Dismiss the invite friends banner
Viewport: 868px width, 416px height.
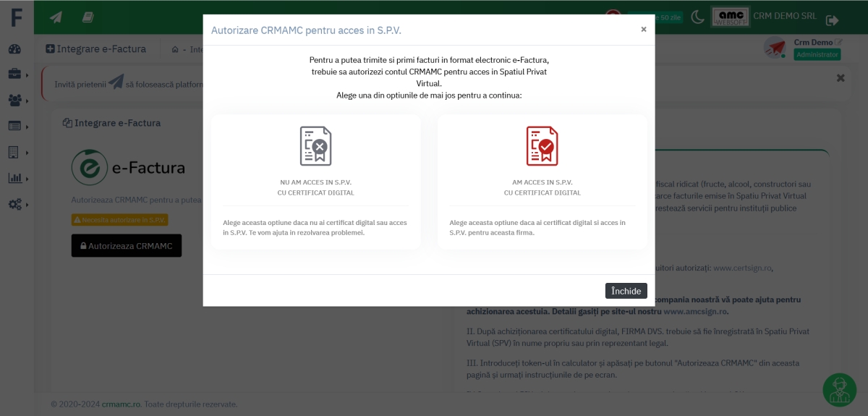tap(840, 77)
